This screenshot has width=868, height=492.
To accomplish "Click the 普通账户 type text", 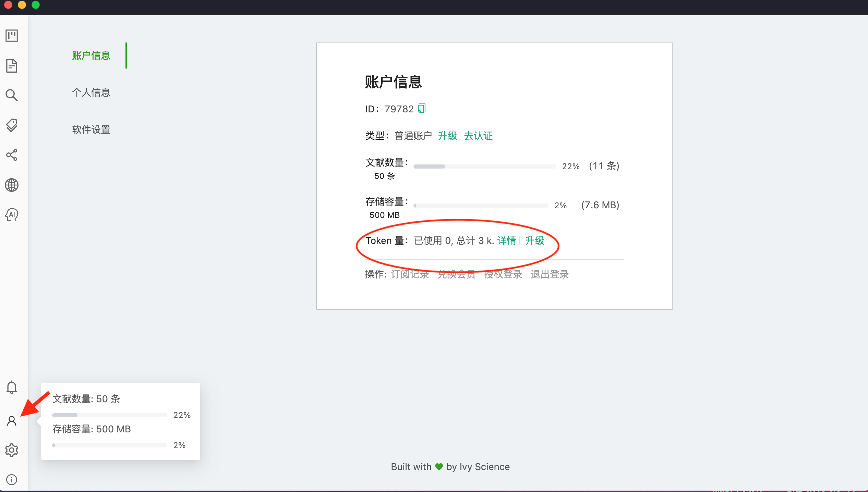I will (413, 136).
